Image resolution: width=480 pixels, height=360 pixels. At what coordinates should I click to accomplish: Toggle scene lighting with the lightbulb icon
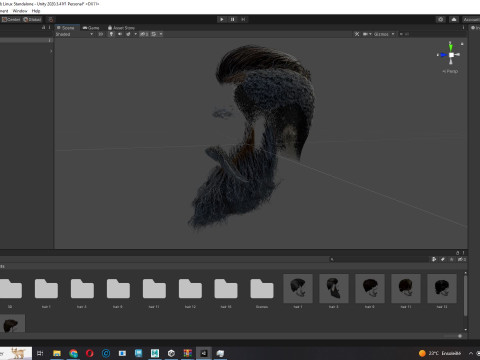point(111,34)
